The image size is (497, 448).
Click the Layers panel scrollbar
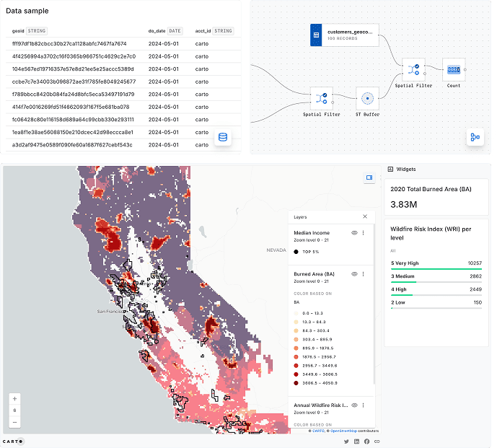click(x=374, y=304)
